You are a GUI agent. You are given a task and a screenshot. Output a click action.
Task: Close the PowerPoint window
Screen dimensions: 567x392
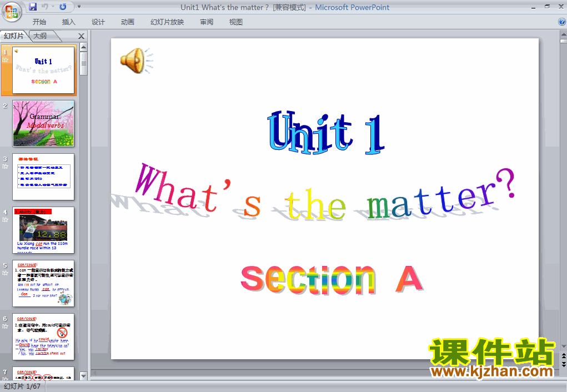[561, 7]
